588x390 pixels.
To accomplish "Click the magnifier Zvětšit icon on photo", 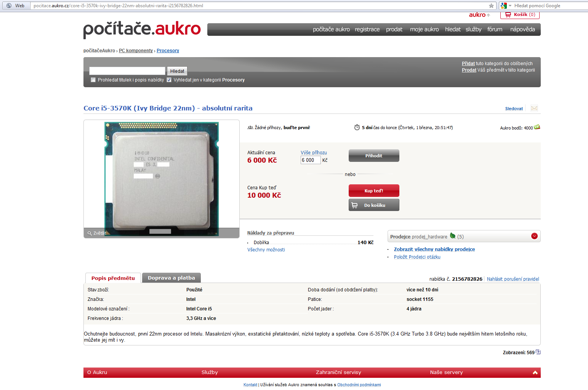I will pyautogui.click(x=90, y=233).
